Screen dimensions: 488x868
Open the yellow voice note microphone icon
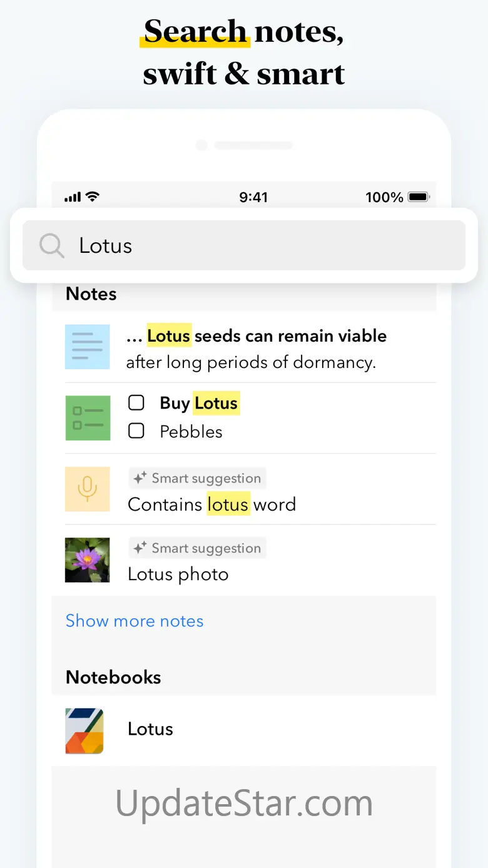(x=88, y=489)
